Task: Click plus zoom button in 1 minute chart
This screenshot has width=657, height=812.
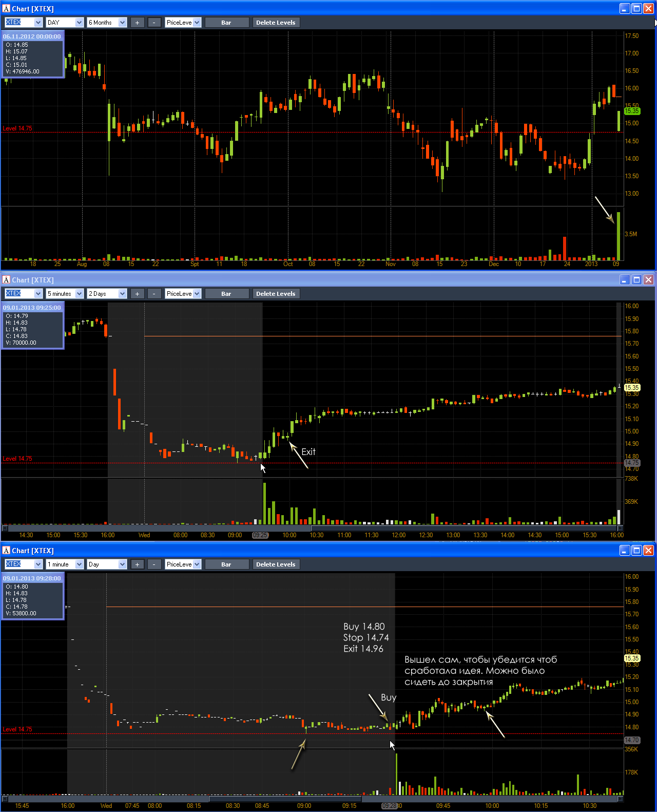Action: [x=137, y=564]
